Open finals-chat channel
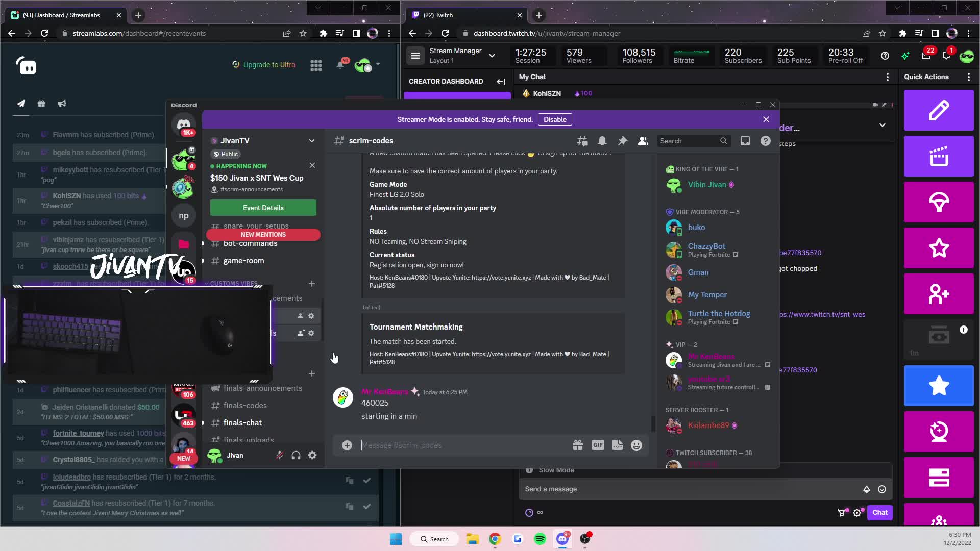Image resolution: width=980 pixels, height=551 pixels. 262,423
